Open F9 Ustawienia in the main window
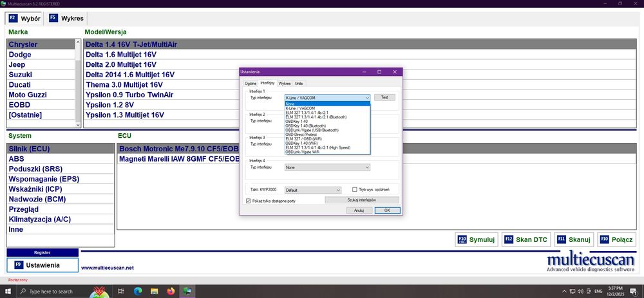Image resolution: width=644 pixels, height=298 pixels. click(x=43, y=265)
